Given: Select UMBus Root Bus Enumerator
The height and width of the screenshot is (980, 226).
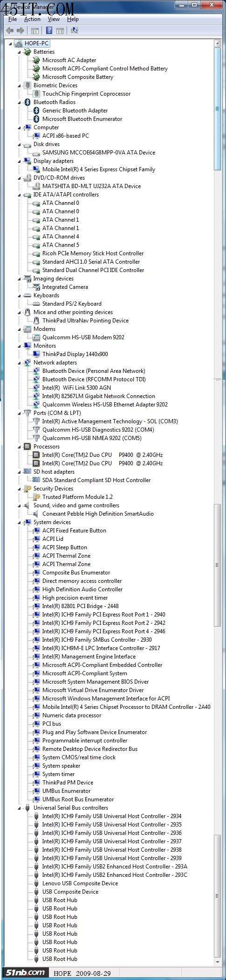Looking at the screenshot, I should coord(78,799).
